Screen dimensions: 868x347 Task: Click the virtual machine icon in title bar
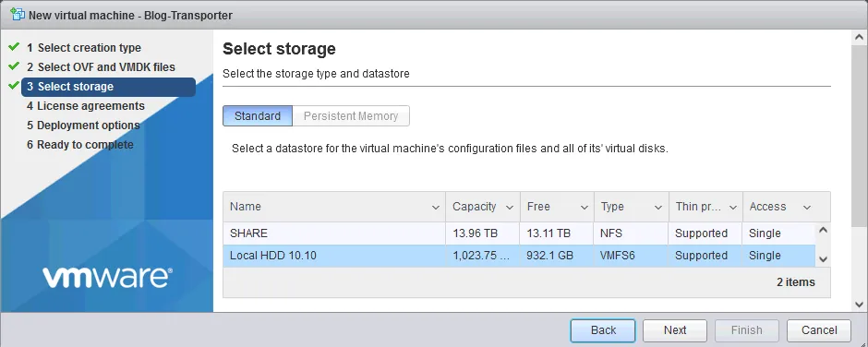click(18, 15)
